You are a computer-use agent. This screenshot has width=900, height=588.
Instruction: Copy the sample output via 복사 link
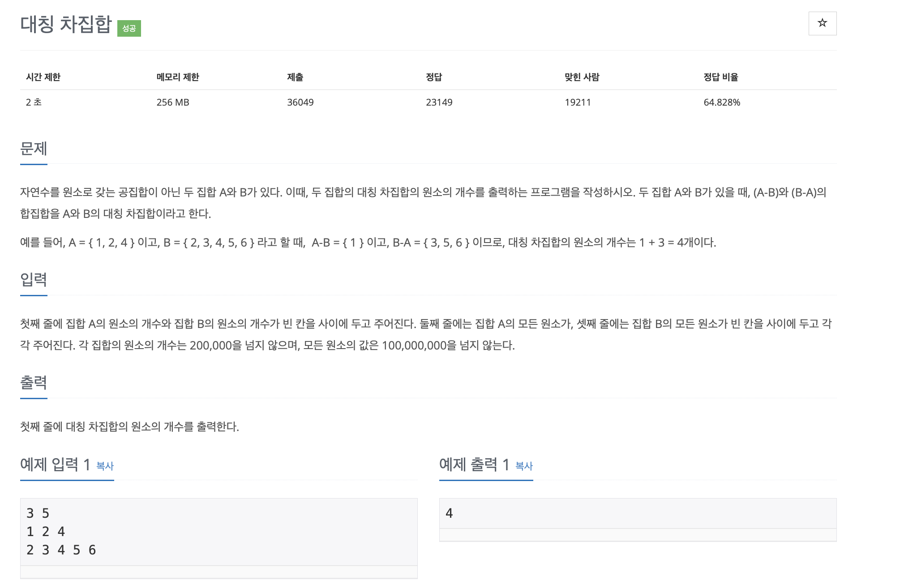coord(523,466)
